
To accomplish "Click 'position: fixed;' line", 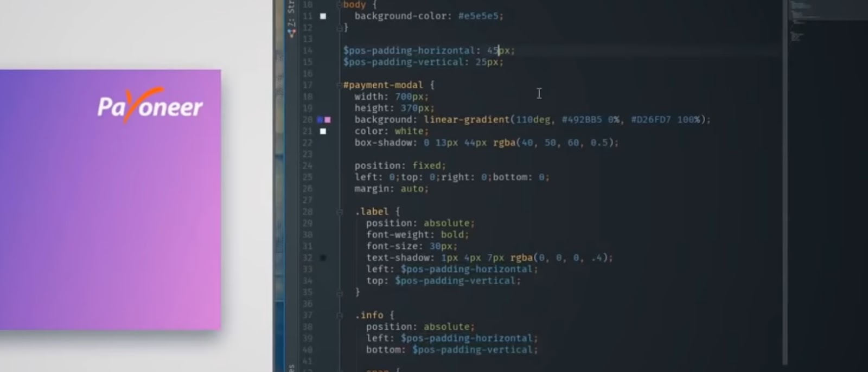I will (x=400, y=166).
